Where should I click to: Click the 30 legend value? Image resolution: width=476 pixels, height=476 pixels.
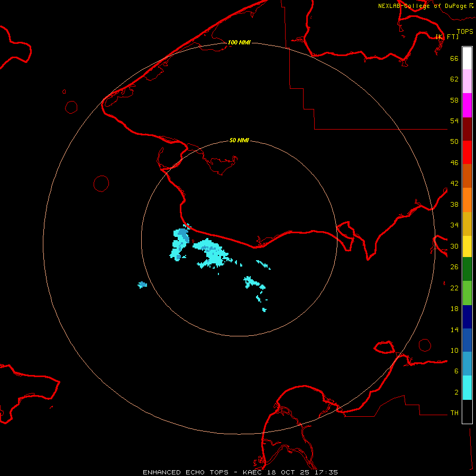click(454, 246)
